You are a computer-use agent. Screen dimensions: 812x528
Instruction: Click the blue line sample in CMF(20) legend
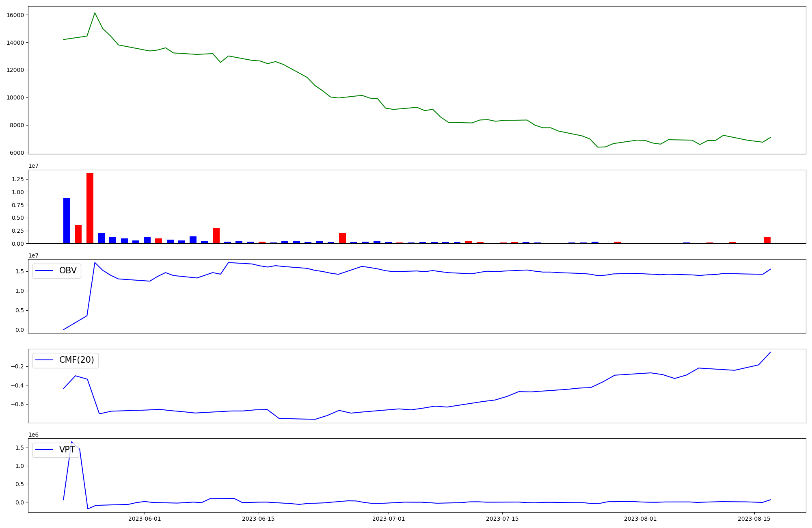44,360
